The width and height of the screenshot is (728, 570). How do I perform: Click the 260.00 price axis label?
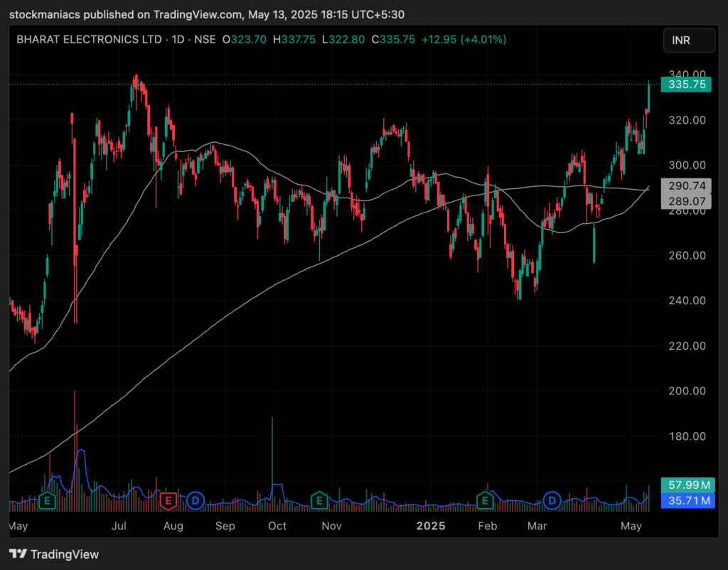(687, 256)
